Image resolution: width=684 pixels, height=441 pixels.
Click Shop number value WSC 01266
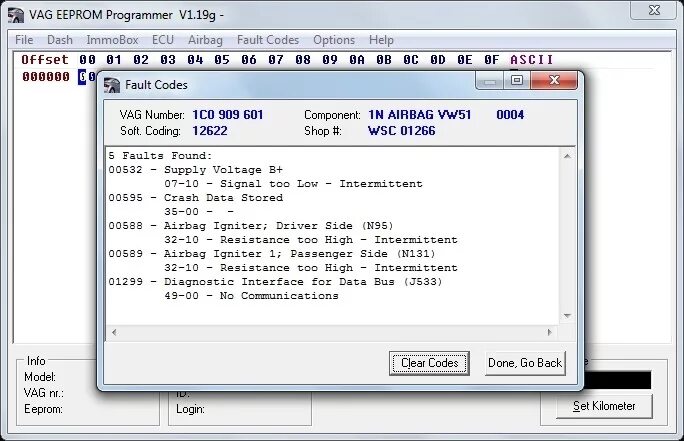(401, 131)
